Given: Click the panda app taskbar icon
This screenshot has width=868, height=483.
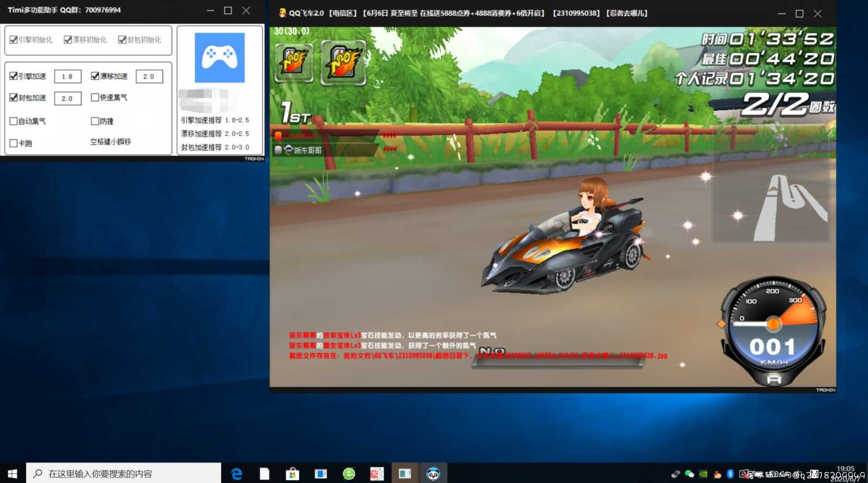Looking at the screenshot, I should (x=433, y=474).
